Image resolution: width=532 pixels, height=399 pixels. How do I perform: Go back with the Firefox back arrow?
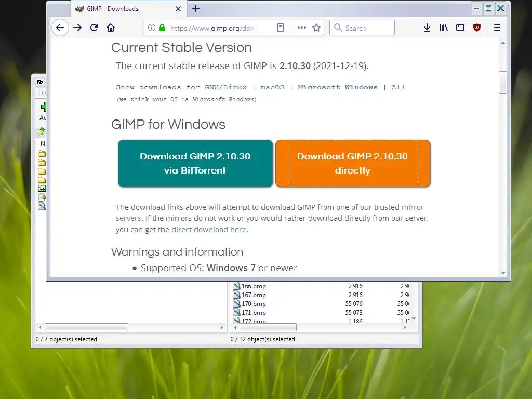pos(60,28)
